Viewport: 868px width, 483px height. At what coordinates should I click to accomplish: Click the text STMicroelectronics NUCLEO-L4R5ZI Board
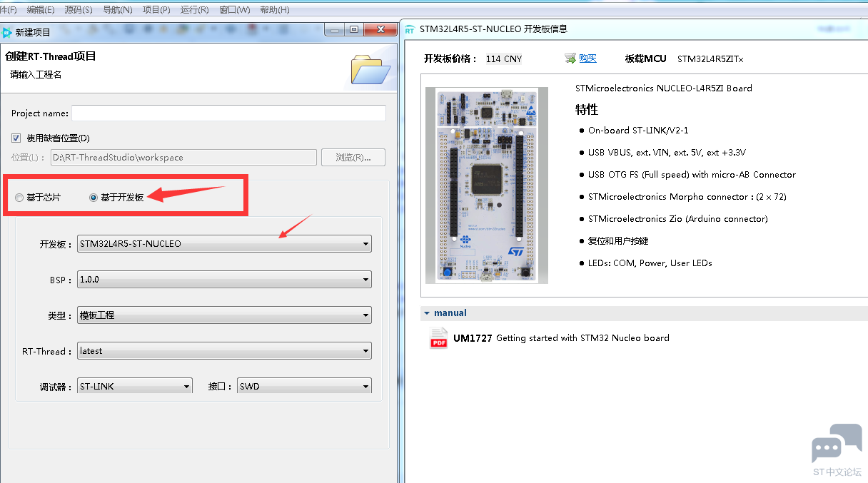click(664, 88)
